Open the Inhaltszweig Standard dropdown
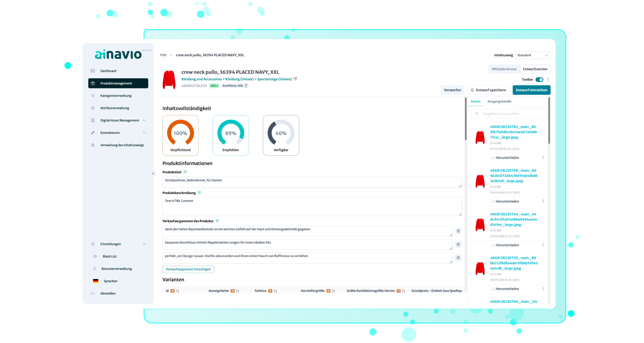 click(x=532, y=55)
